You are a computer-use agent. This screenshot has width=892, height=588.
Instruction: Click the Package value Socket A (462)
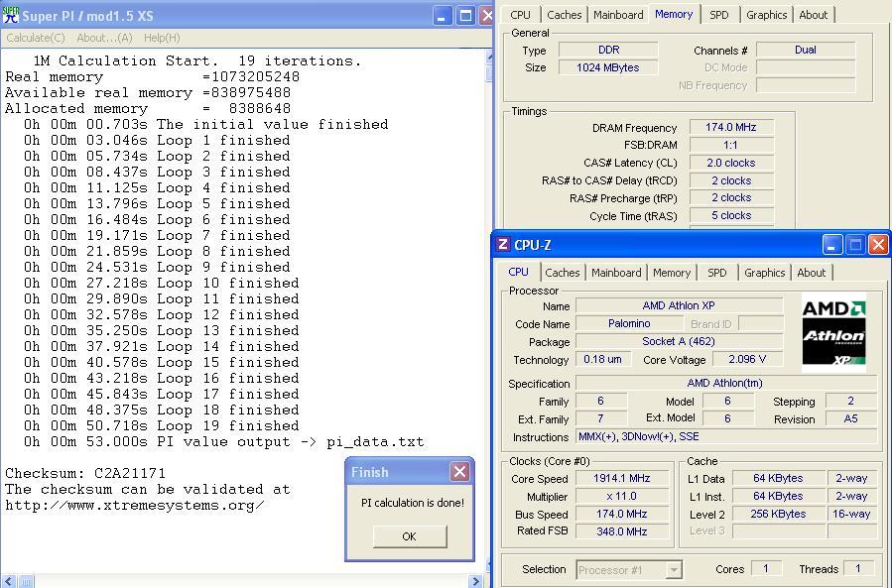tap(680, 341)
